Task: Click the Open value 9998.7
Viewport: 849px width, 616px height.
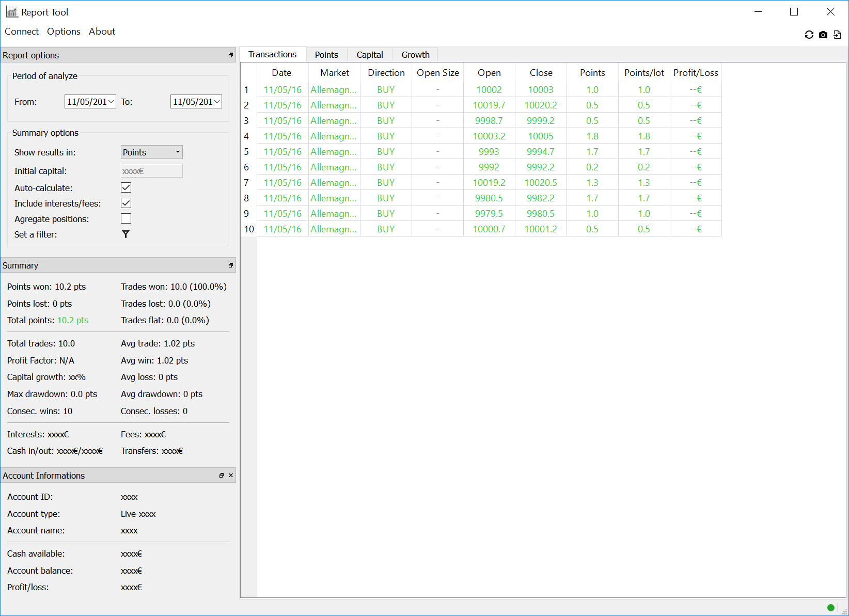Action: [x=489, y=121]
